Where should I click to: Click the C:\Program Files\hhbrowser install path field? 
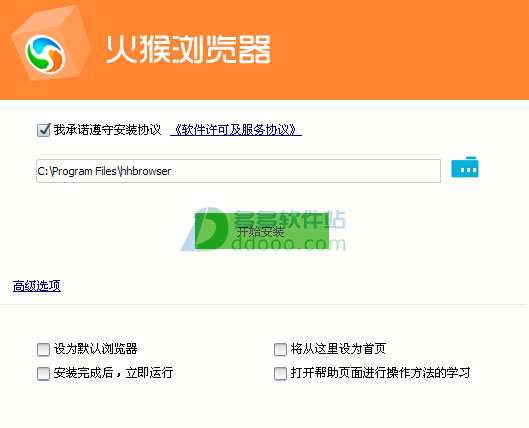click(x=238, y=171)
